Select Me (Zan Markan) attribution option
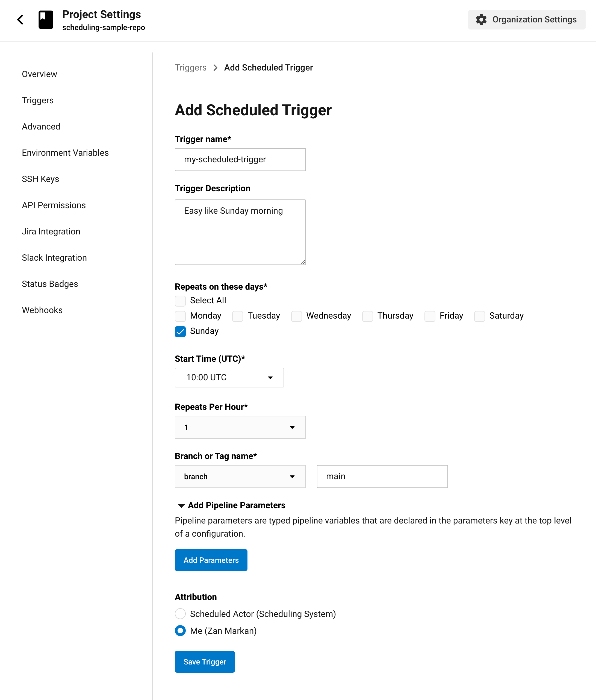 [x=180, y=630]
